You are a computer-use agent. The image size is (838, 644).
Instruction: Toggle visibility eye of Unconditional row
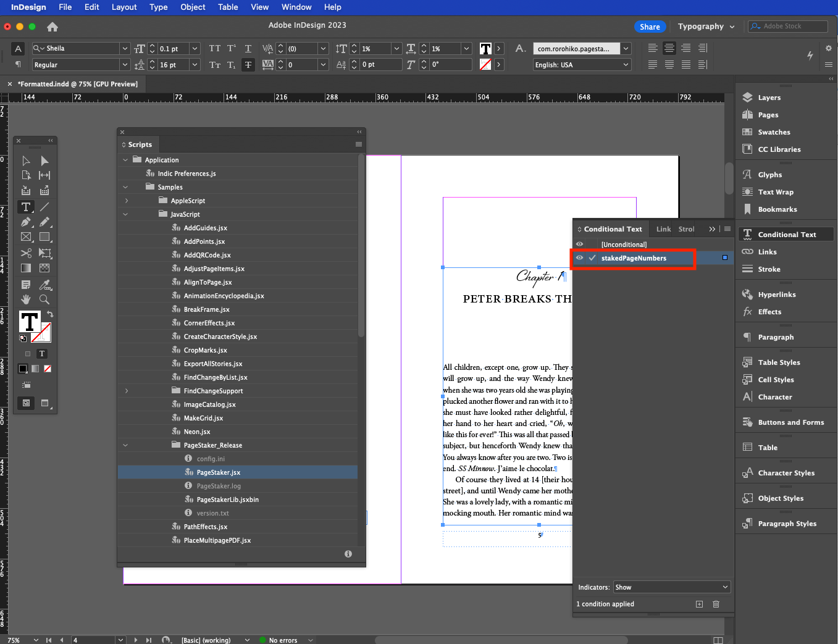click(579, 244)
